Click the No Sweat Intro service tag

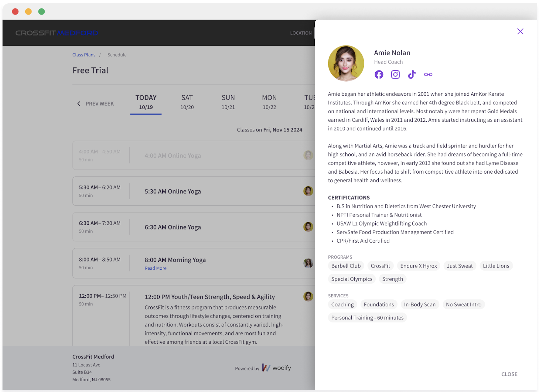(x=464, y=305)
